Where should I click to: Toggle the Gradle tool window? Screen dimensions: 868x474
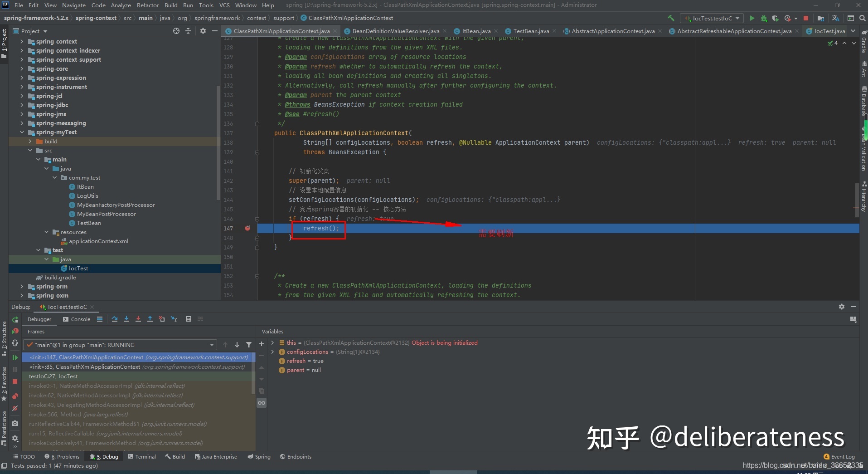pos(863,42)
